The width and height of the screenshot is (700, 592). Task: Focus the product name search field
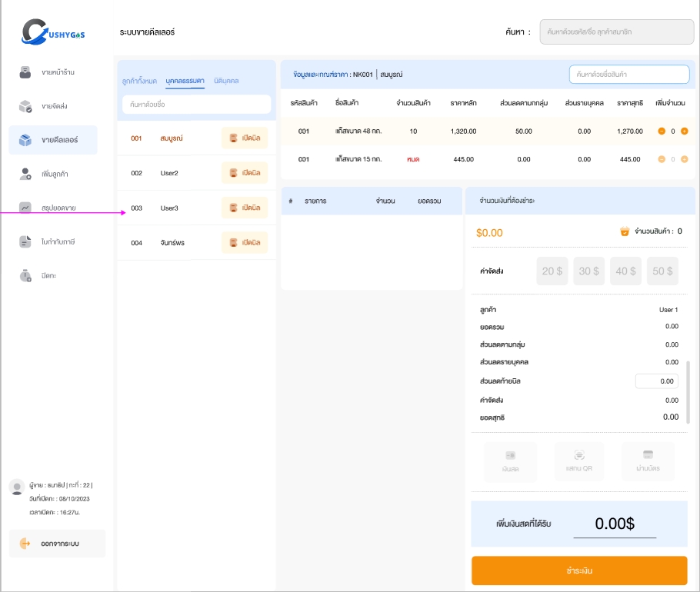(x=629, y=74)
